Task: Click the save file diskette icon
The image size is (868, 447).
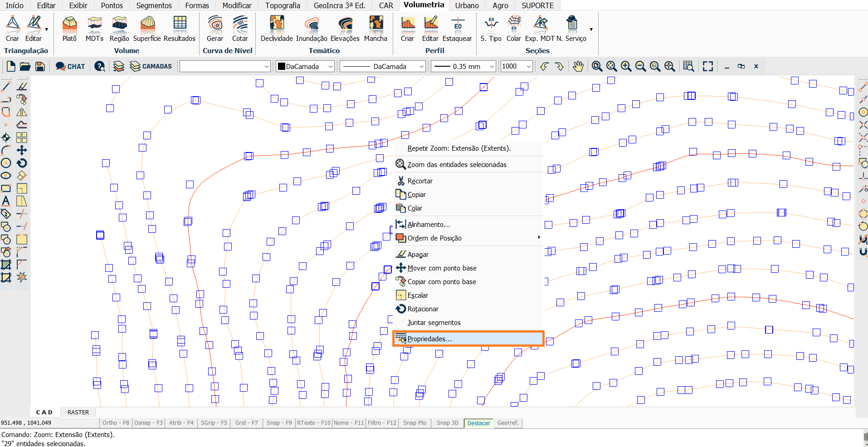Action: coord(40,66)
